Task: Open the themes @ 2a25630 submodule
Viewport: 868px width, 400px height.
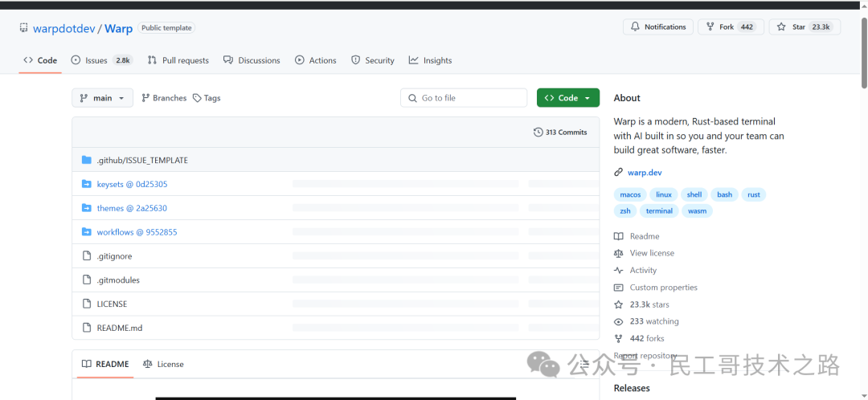Action: click(x=132, y=209)
